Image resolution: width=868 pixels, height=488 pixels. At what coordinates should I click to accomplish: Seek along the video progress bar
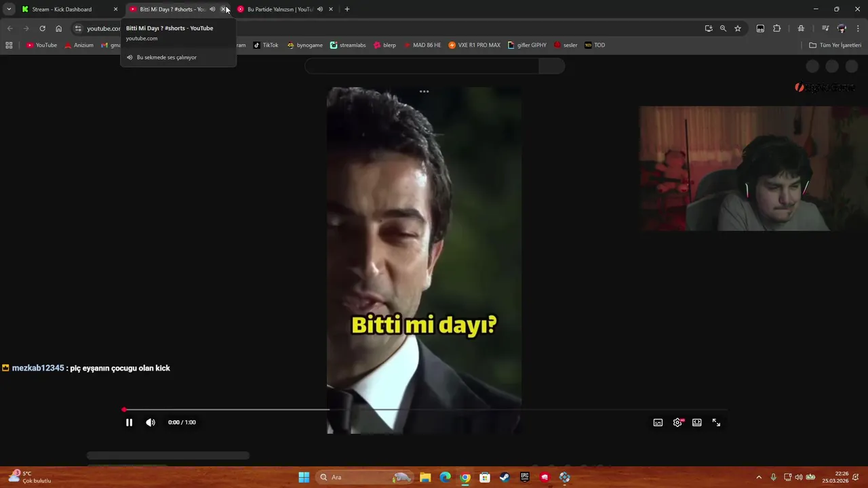click(x=425, y=409)
